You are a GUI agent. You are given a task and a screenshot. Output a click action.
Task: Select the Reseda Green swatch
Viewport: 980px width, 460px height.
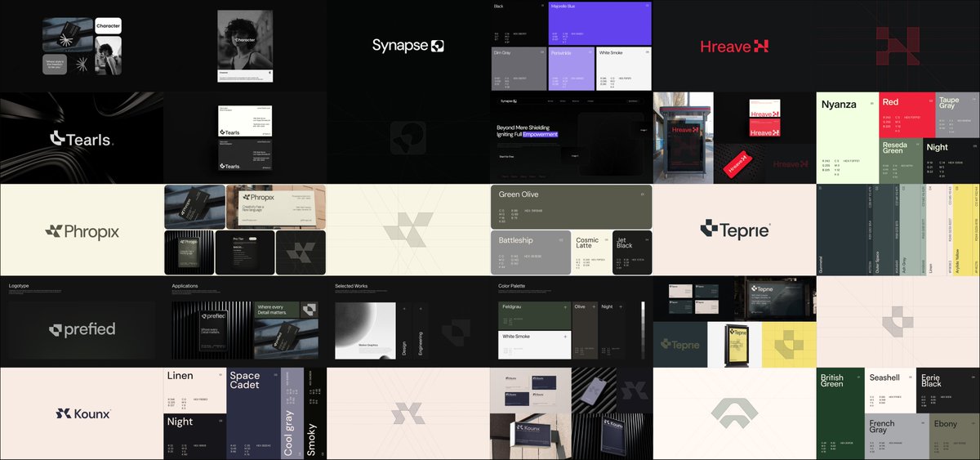[x=901, y=161]
